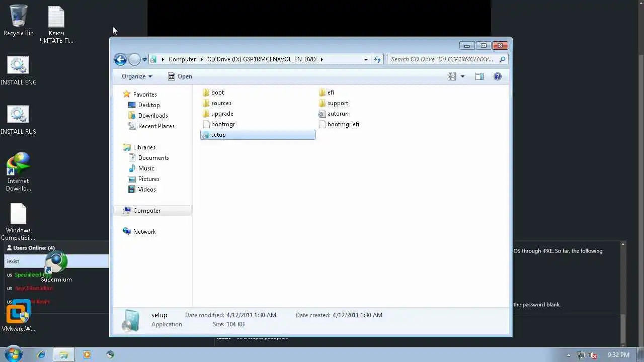Open the view options dropdown arrow

coord(462,76)
